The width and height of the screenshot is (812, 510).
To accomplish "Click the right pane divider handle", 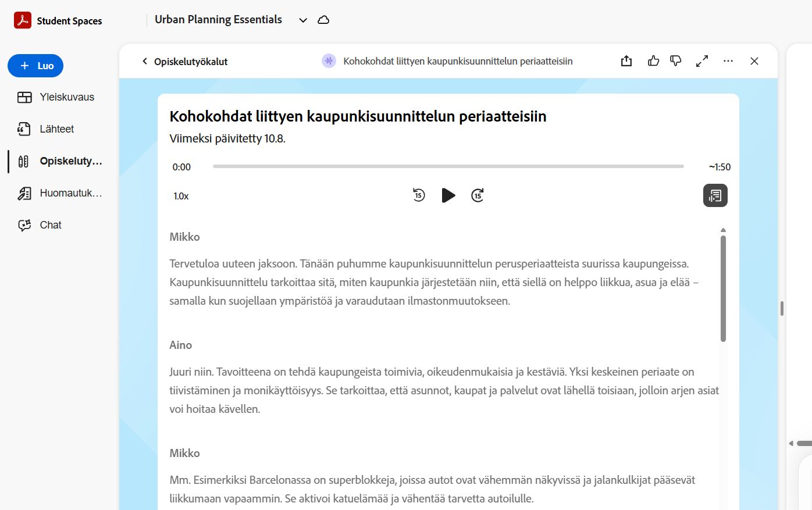I will point(782,308).
